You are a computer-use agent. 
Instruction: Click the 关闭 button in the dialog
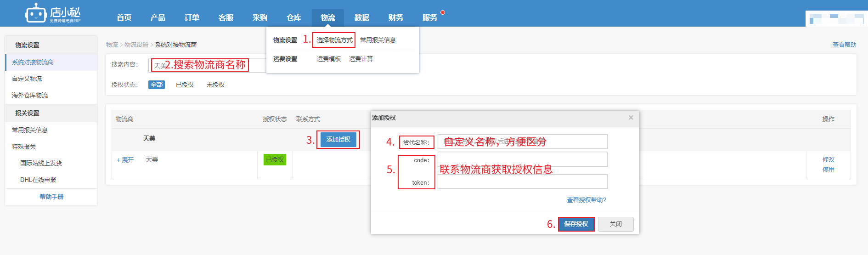pos(616,224)
